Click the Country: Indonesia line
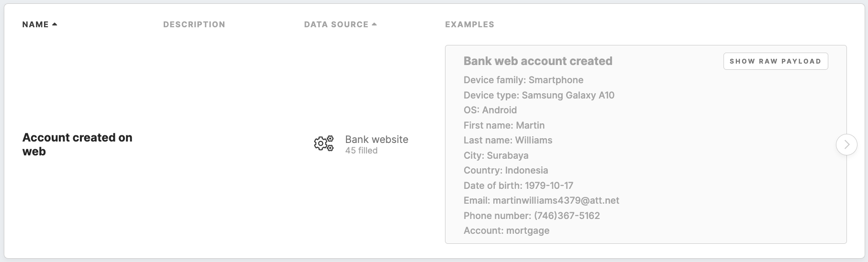868x262 pixels. [506, 170]
